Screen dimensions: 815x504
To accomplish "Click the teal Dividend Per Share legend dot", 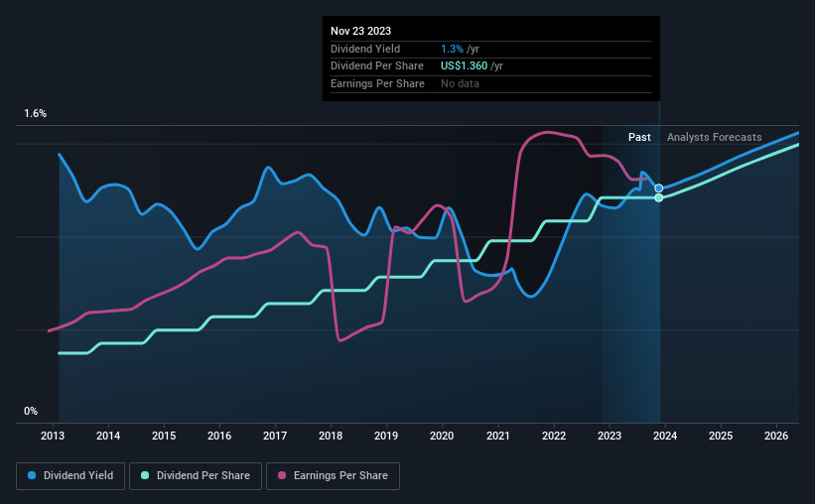I will (146, 476).
